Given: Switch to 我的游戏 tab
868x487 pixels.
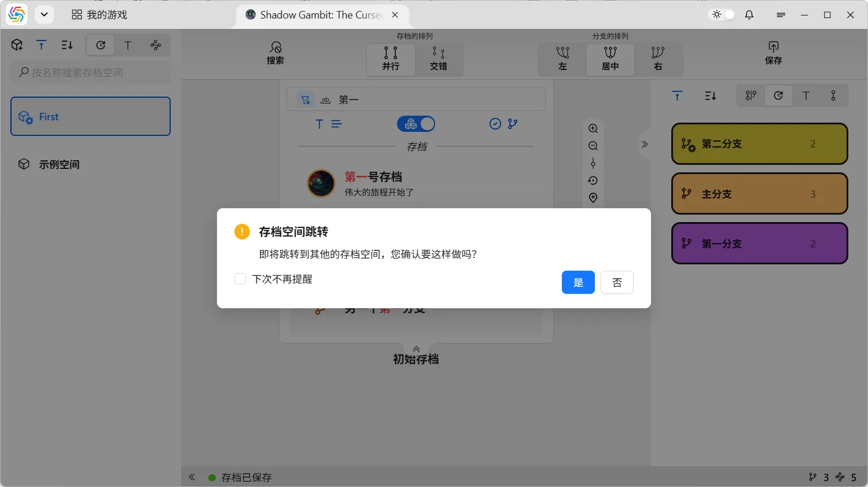Looking at the screenshot, I should point(100,15).
